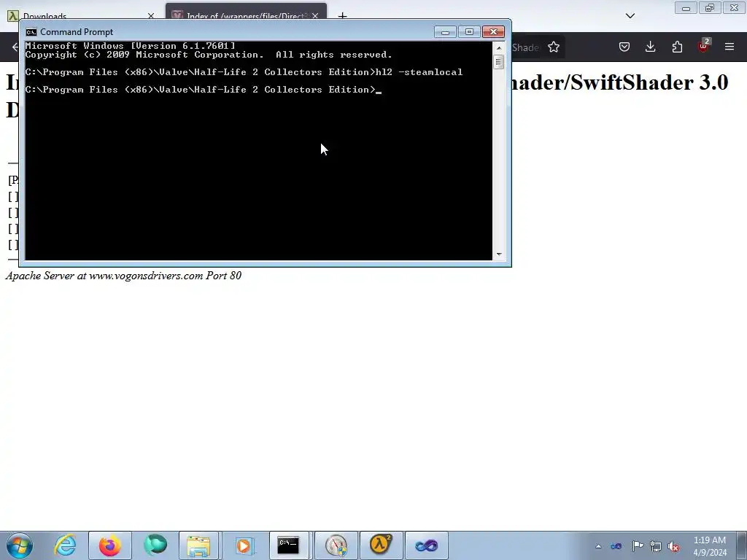The height and width of the screenshot is (560, 747).
Task: Click Firefox back arrow button
Action: [15, 47]
